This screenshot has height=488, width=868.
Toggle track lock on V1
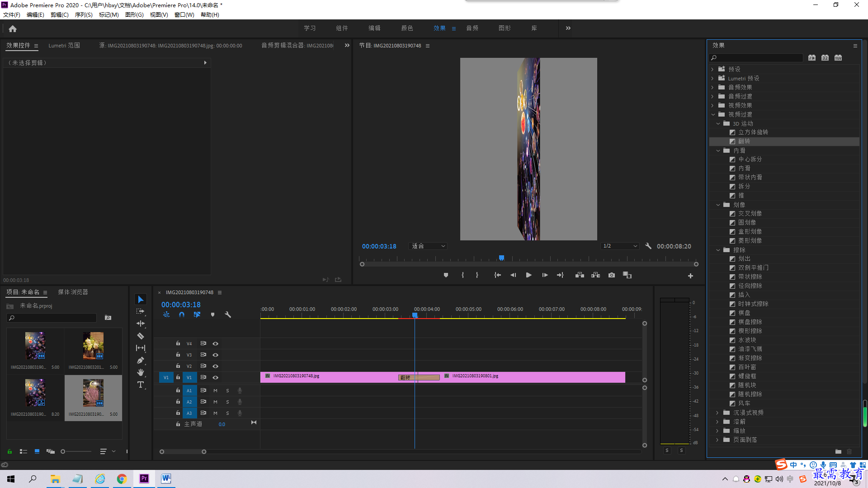tap(178, 377)
